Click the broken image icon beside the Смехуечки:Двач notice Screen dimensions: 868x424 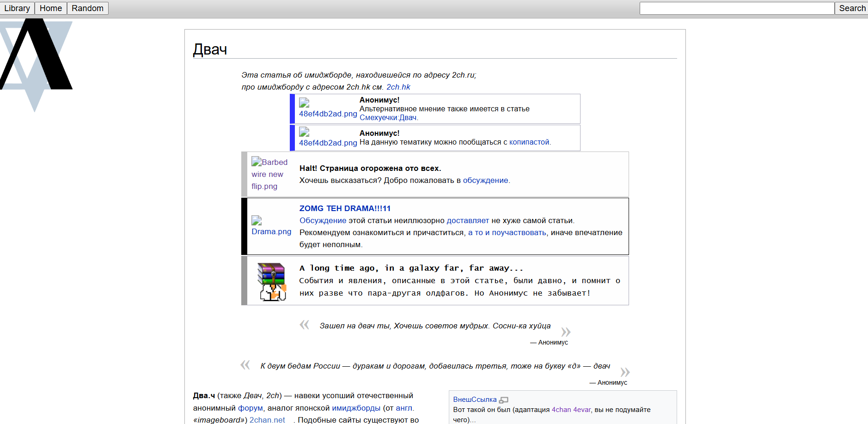pos(304,103)
